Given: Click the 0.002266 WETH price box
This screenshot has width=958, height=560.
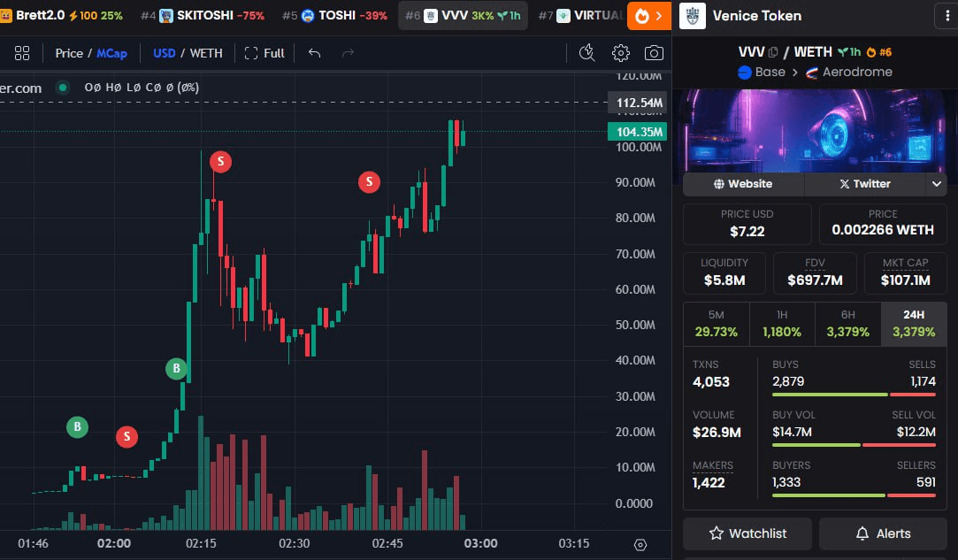Looking at the screenshot, I should (x=883, y=224).
